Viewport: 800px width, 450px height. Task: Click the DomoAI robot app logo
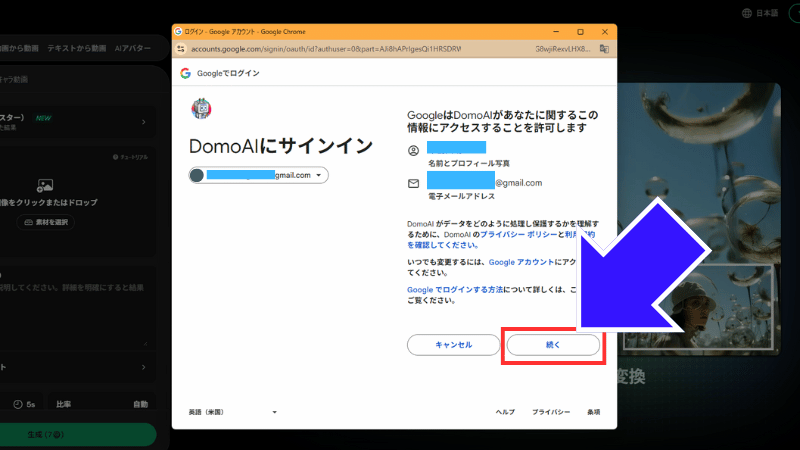pyautogui.click(x=200, y=108)
